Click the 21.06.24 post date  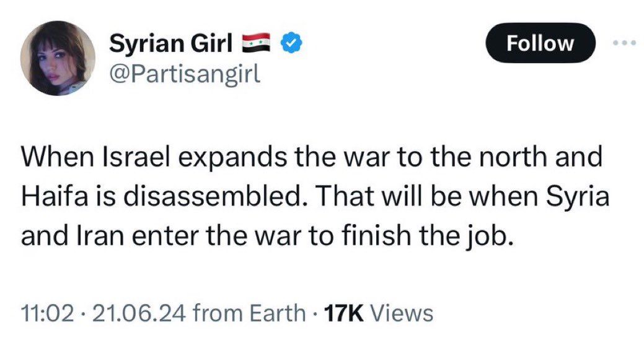pos(128,313)
